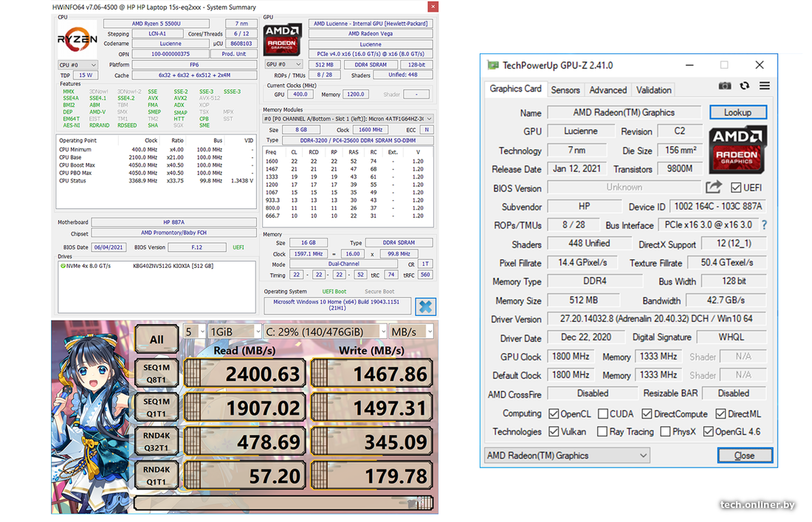Click the blue X icon in HWiNFO summary
The image size is (812, 522).
pos(426,306)
